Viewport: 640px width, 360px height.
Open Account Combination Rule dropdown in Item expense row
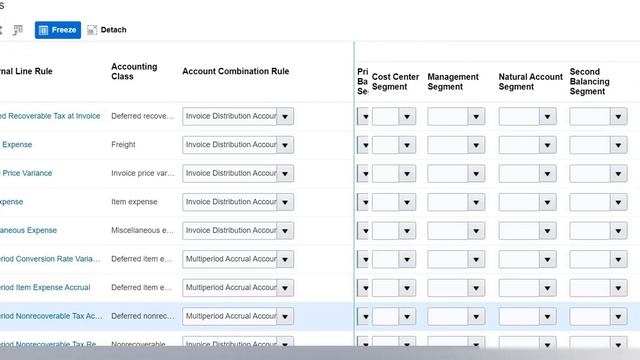285,202
